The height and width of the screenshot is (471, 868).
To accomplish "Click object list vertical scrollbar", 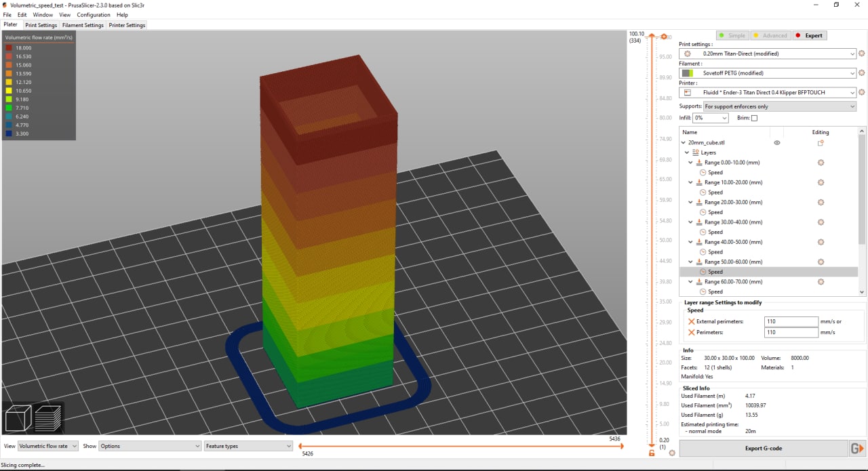I will [x=862, y=188].
